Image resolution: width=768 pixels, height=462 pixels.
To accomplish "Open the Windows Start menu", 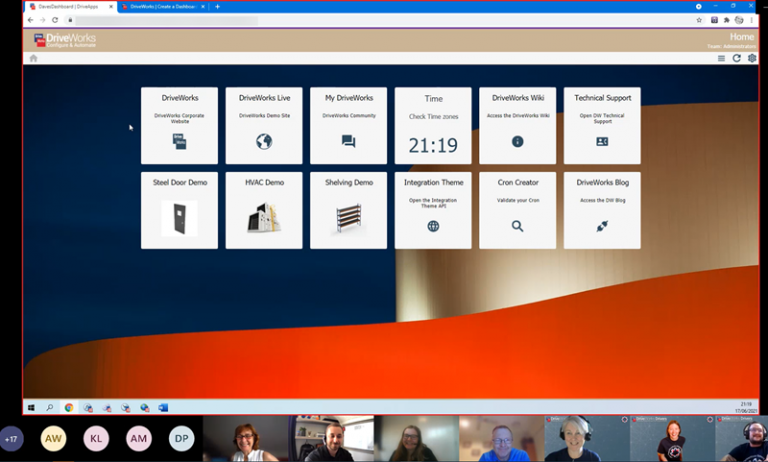I will [31, 408].
